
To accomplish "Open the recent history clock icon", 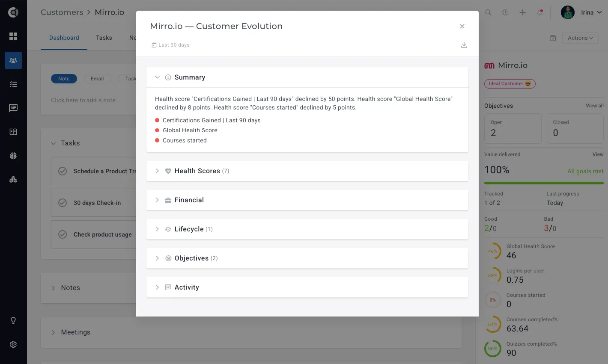I will (x=505, y=12).
